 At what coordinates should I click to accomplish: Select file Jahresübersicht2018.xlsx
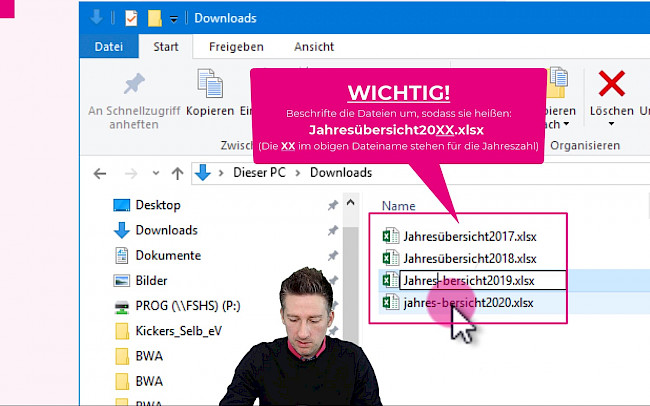pos(470,259)
